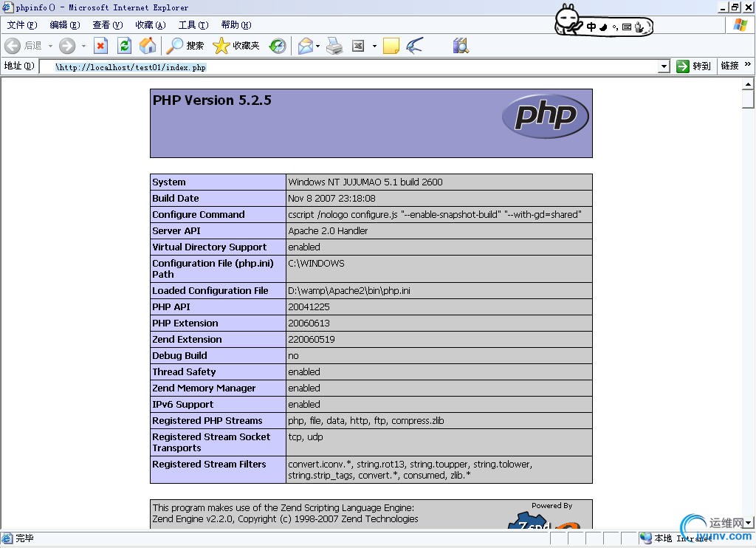Open the 工具(T) menu
Image resolution: width=756 pixels, height=548 pixels.
pyautogui.click(x=193, y=25)
